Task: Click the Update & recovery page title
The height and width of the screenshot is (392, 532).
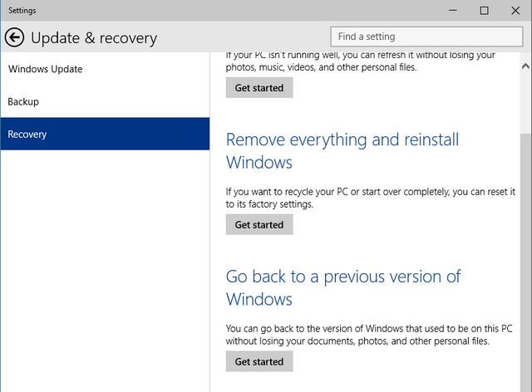Action: (x=94, y=38)
